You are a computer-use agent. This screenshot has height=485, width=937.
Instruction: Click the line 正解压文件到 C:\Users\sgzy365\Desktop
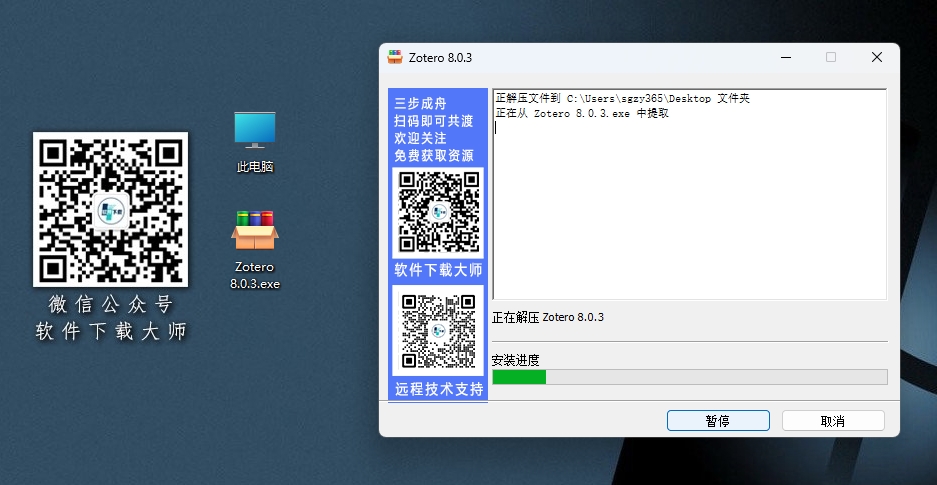tap(622, 99)
